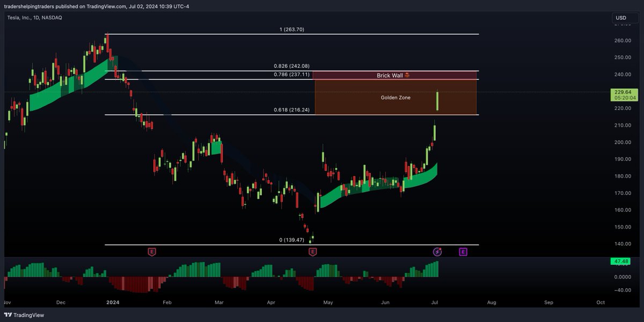Click the -40.00 indicator axis label

tap(623, 290)
